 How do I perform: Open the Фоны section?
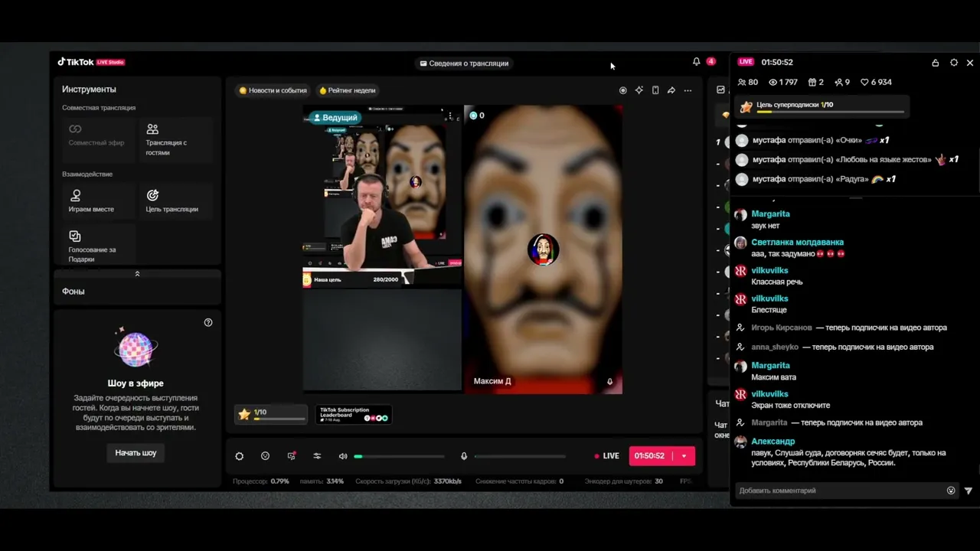click(x=137, y=292)
